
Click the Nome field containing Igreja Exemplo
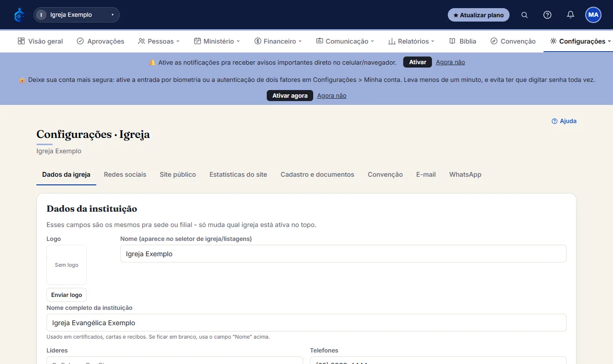(343, 254)
